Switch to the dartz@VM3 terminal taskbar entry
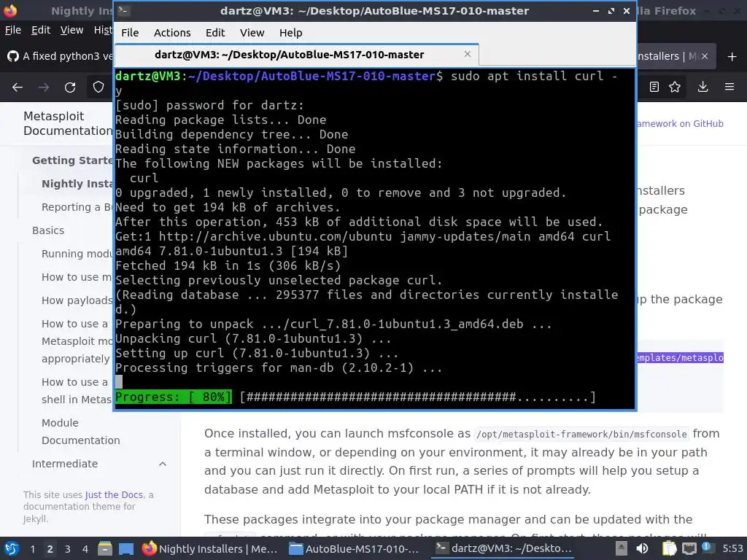The width and height of the screenshot is (747, 560). [503, 548]
